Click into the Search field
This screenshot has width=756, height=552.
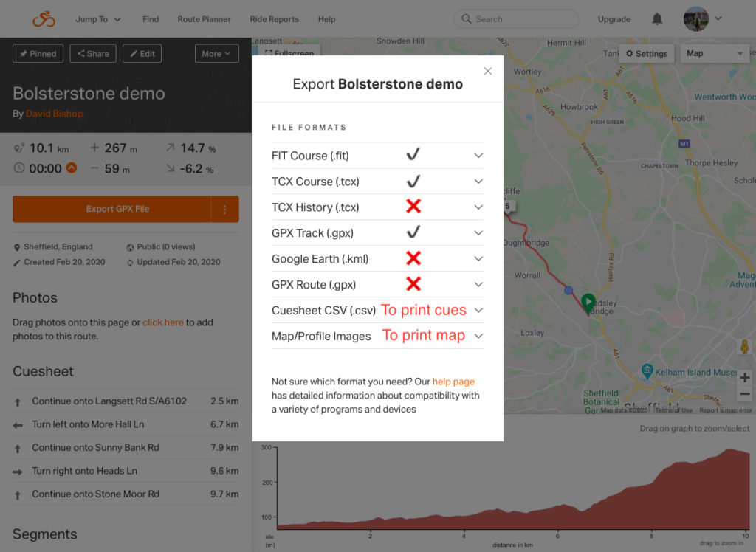(516, 18)
